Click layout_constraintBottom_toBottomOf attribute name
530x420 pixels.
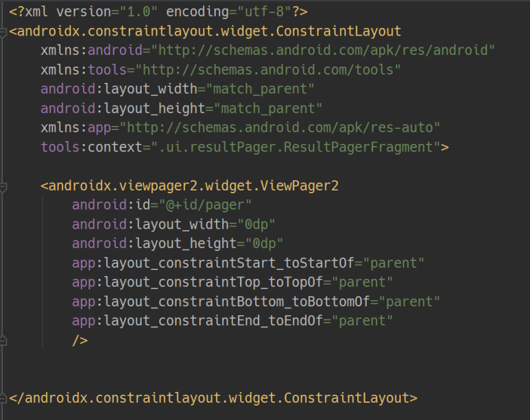coord(240,301)
